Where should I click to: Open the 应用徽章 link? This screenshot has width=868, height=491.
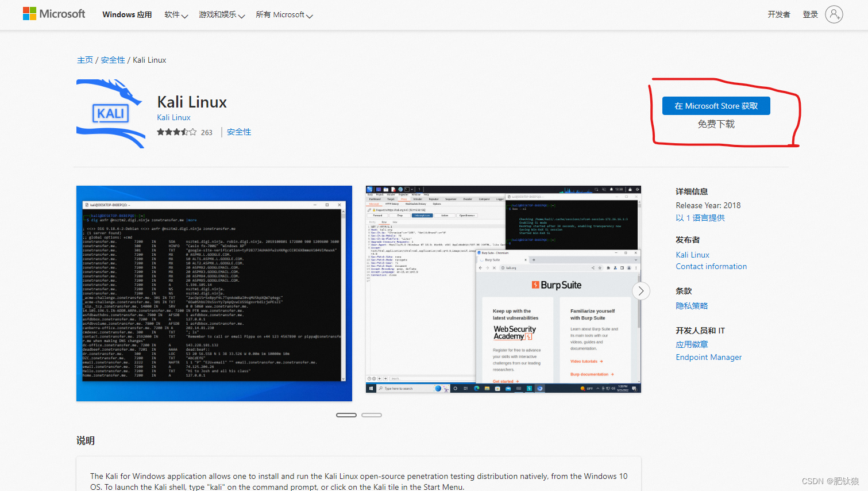[692, 344]
